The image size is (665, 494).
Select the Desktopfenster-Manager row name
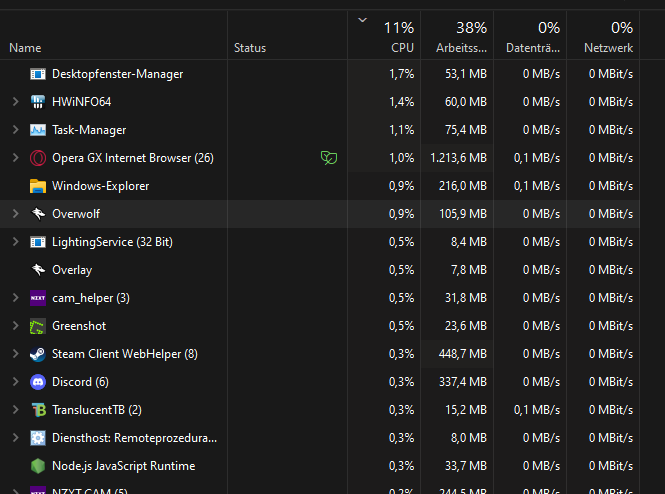coord(117,74)
